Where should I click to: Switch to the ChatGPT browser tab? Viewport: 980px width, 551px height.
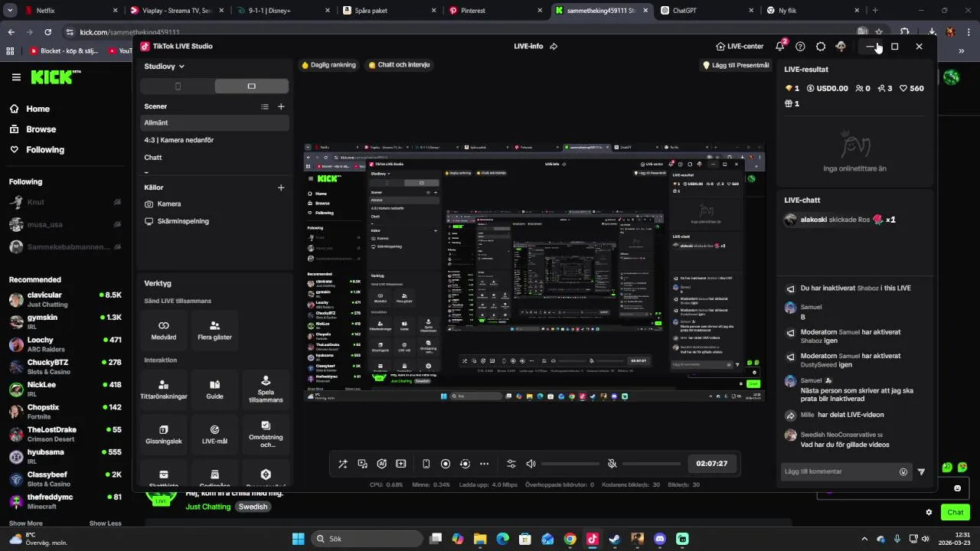707,11
